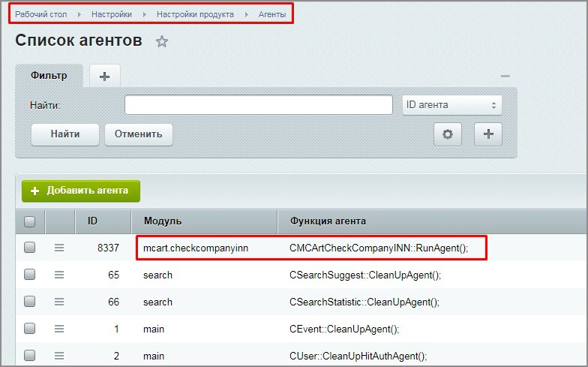The width and height of the screenshot is (588, 367).
Task: Add a new filter tab with plus
Action: pyautogui.click(x=104, y=77)
